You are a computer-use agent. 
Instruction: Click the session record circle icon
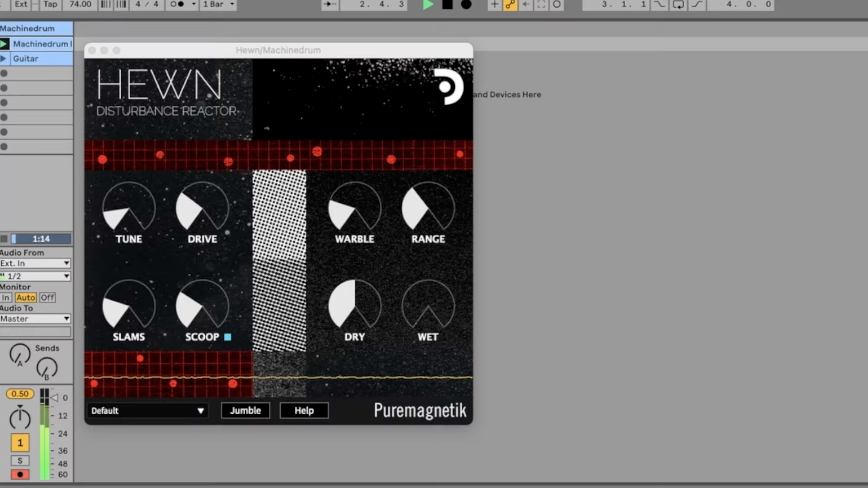[557, 5]
